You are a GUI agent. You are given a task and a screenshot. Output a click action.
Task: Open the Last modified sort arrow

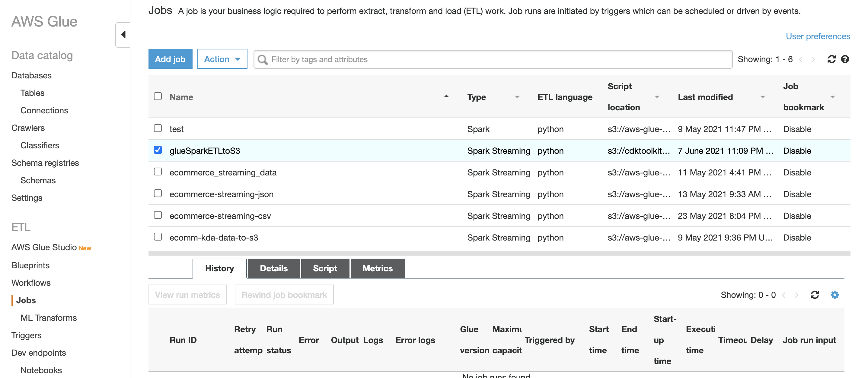coord(763,97)
